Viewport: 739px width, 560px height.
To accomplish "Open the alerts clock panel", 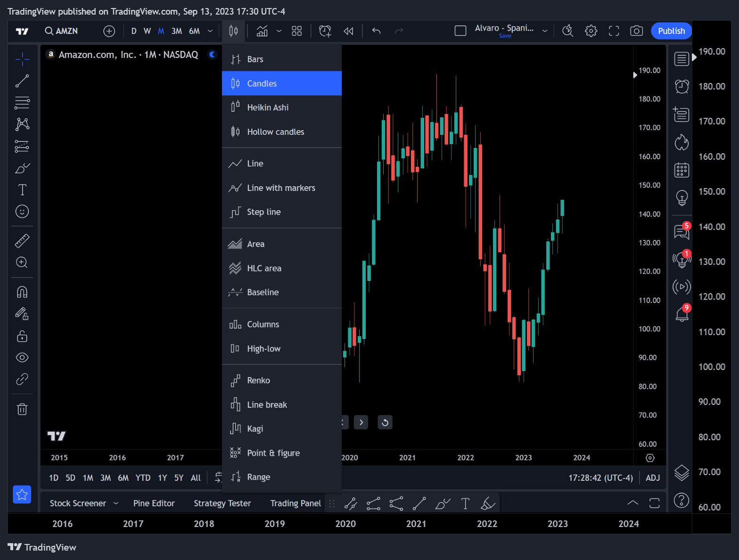I will pos(682,86).
